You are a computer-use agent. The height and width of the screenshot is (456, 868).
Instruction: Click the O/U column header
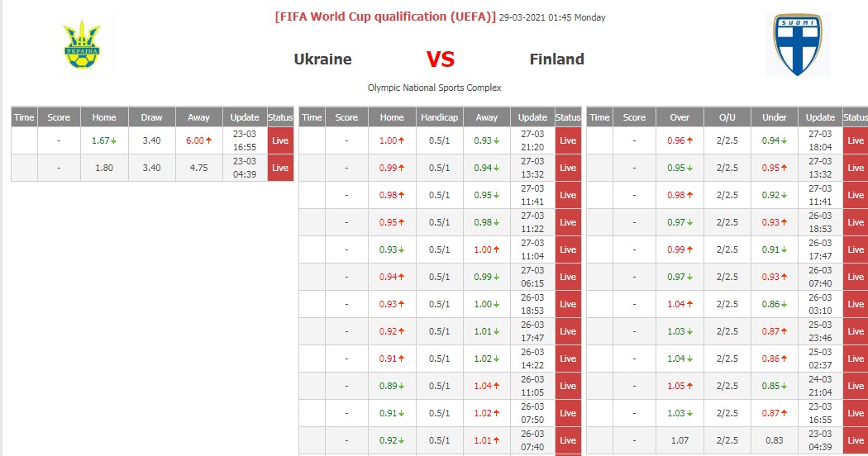727,117
